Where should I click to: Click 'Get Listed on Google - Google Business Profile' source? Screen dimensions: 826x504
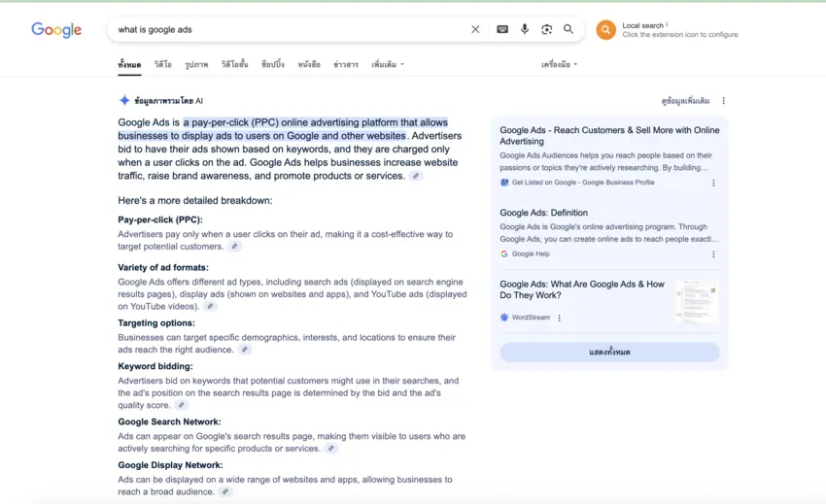(583, 183)
